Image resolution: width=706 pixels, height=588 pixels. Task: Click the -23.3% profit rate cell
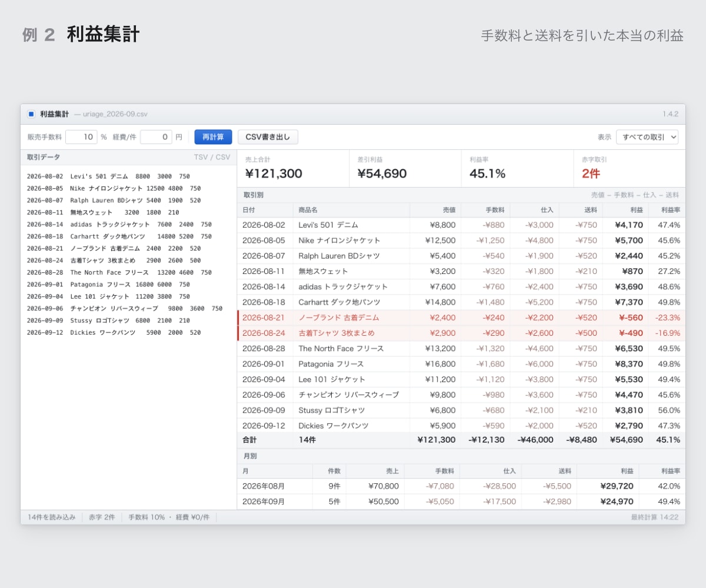[x=668, y=318]
